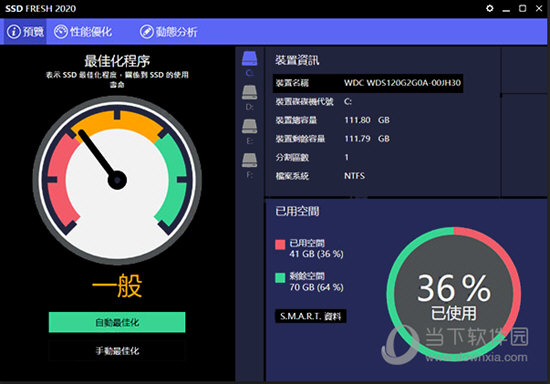Click the 36 % usage donut chart
The height and width of the screenshot is (384, 550).
[x=454, y=294]
